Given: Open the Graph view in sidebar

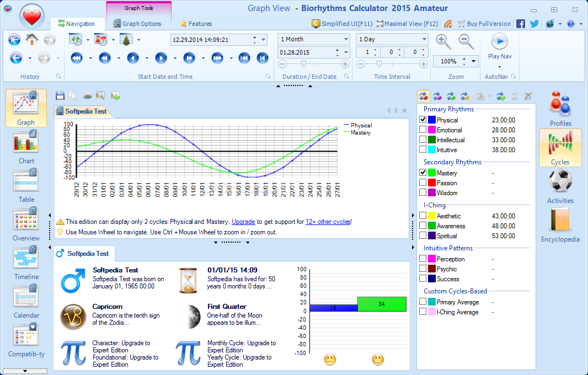Looking at the screenshot, I should 26,108.
